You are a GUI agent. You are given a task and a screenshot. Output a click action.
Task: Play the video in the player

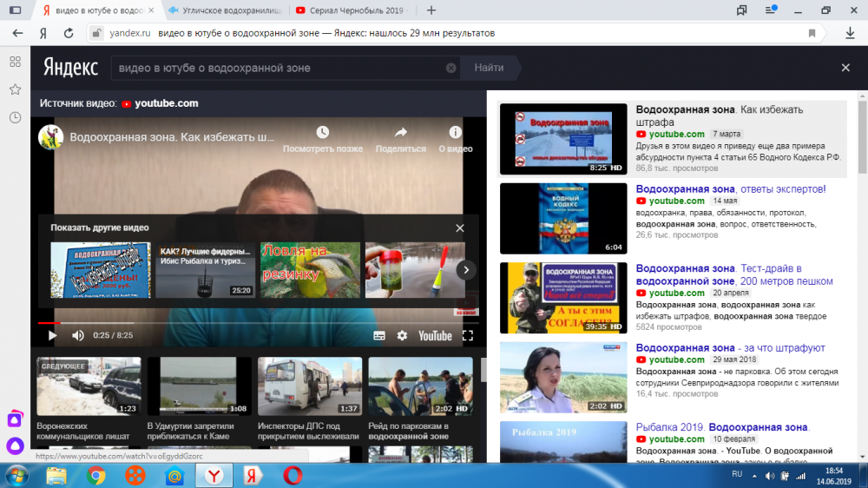click(52, 335)
